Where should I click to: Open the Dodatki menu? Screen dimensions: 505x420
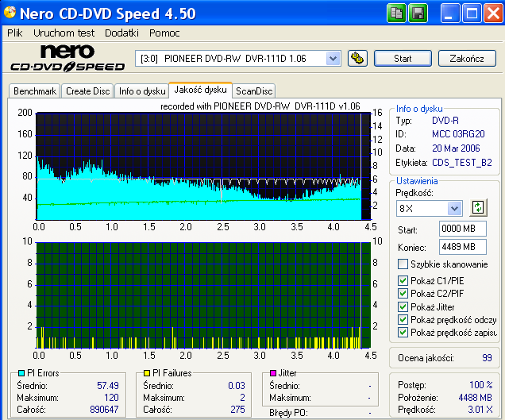(121, 33)
